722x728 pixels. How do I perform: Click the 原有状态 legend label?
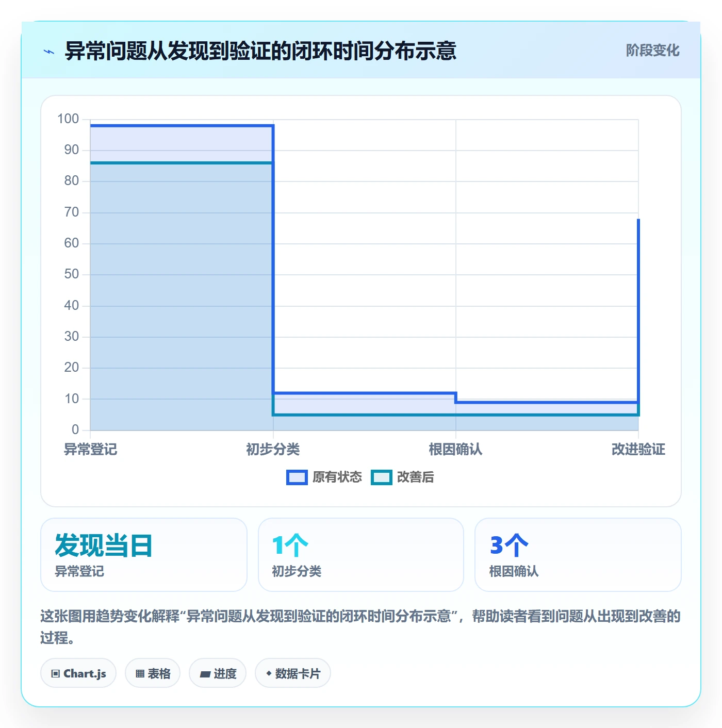click(x=337, y=477)
